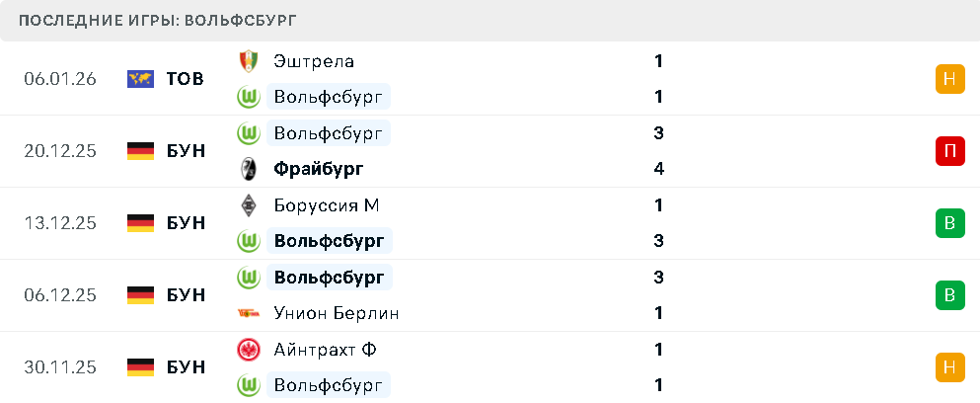Click the Union Berlin club crest icon

tap(247, 313)
